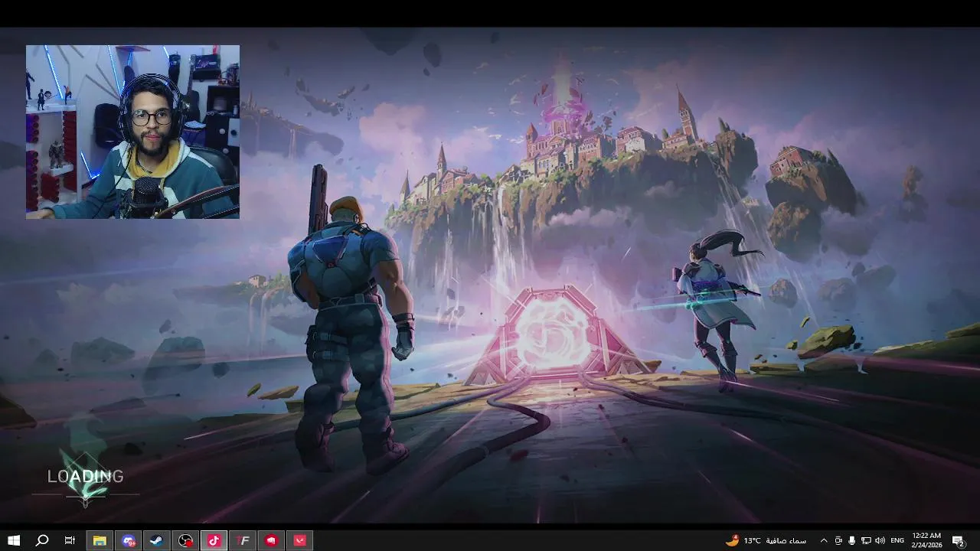Click the Meet Now tray icon
Image resolution: width=980 pixels, height=551 pixels.
click(x=838, y=540)
